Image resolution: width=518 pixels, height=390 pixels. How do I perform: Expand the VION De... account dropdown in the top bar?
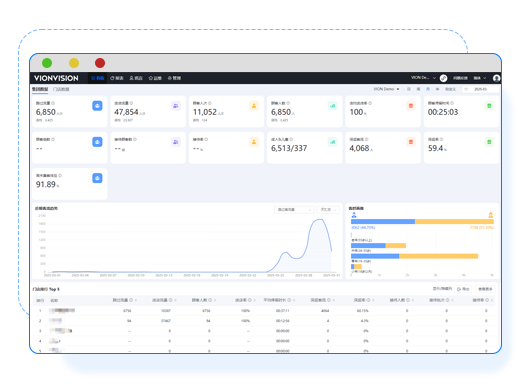click(423, 78)
